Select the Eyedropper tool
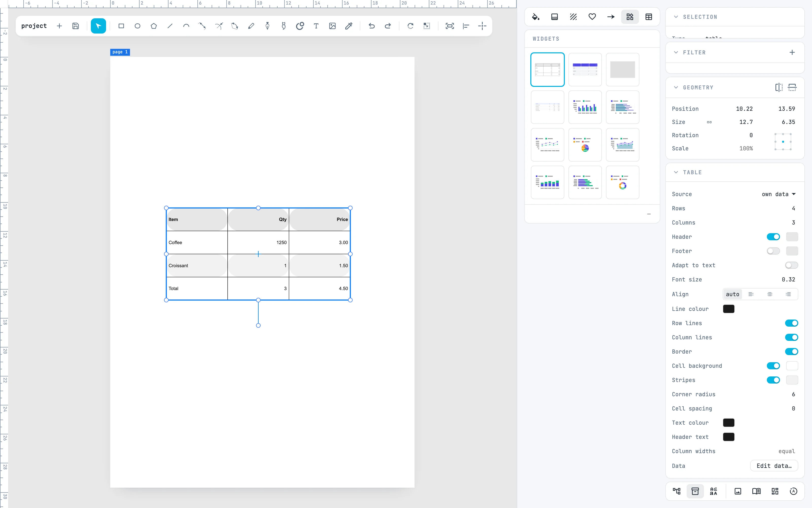This screenshot has width=812, height=508. (349, 26)
